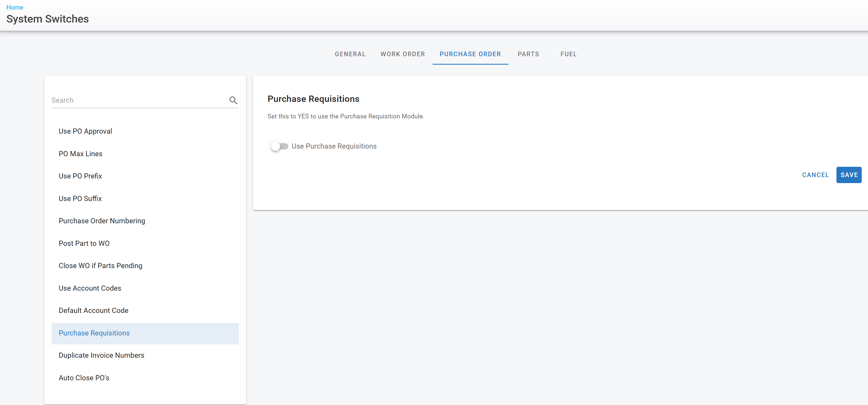Open the Work Order tab
Viewport: 868px width, 405px height.
pos(402,54)
